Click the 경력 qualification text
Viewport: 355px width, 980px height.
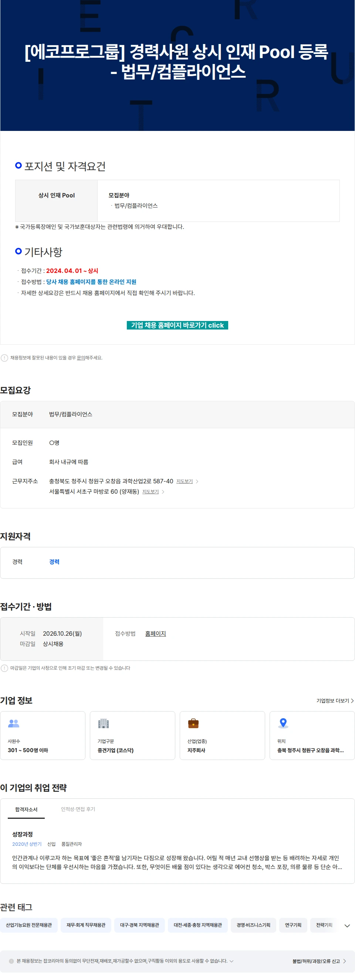tap(54, 561)
